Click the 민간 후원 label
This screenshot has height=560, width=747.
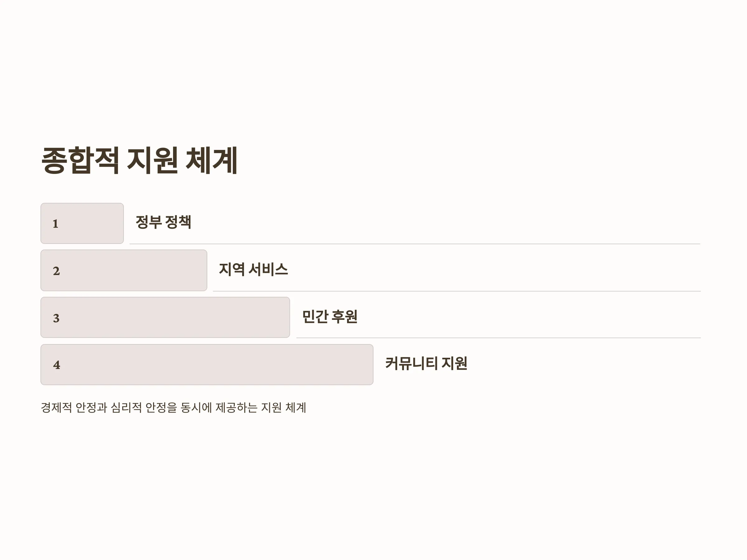[x=330, y=317]
